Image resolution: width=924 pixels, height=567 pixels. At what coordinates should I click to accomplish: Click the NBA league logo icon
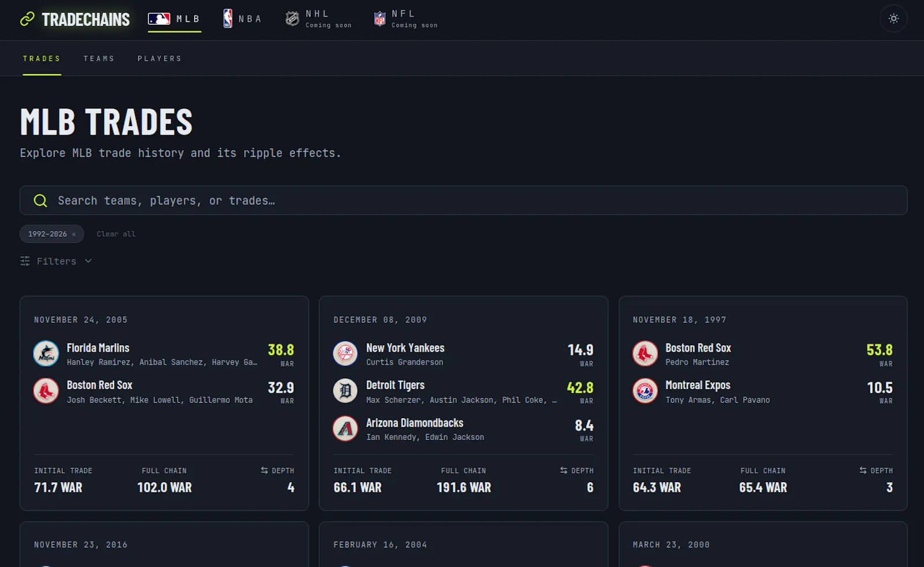228,18
